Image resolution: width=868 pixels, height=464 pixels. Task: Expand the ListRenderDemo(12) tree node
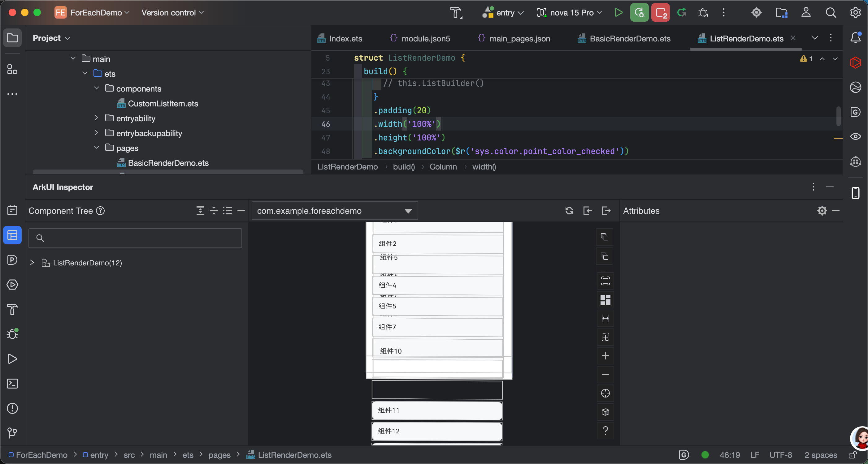32,263
